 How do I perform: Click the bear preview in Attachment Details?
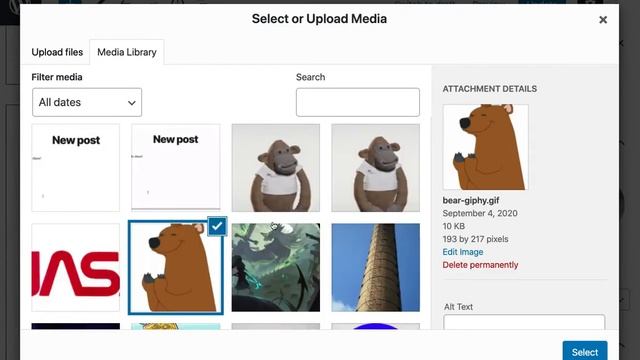point(486,147)
